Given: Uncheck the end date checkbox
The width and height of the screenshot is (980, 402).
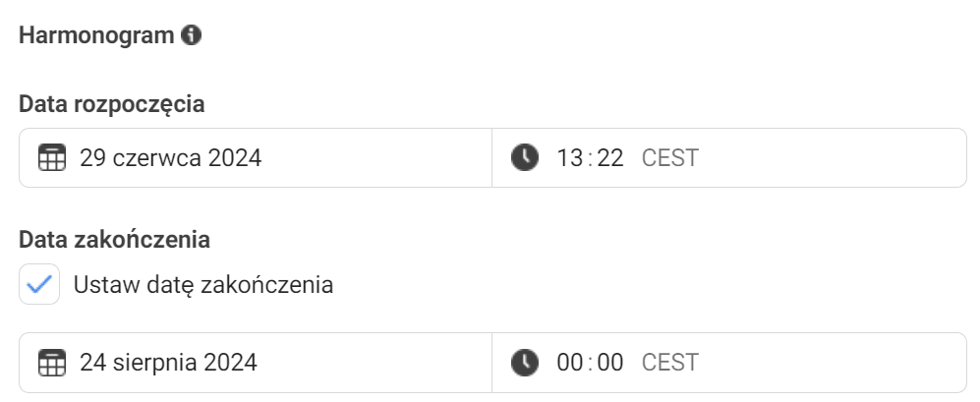Looking at the screenshot, I should [39, 286].
